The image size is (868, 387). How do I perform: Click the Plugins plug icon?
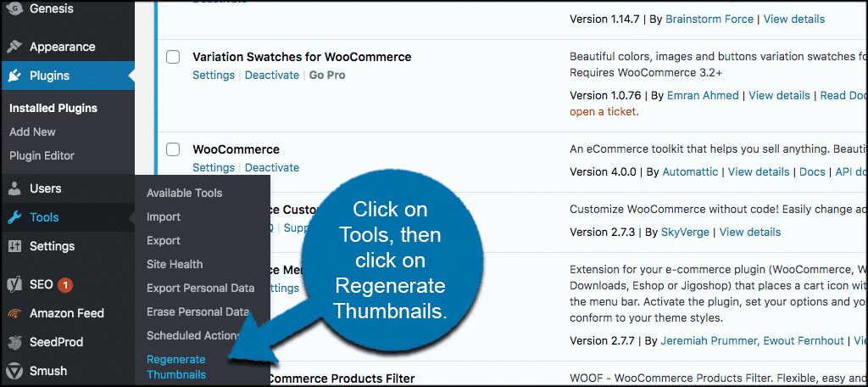(14, 76)
